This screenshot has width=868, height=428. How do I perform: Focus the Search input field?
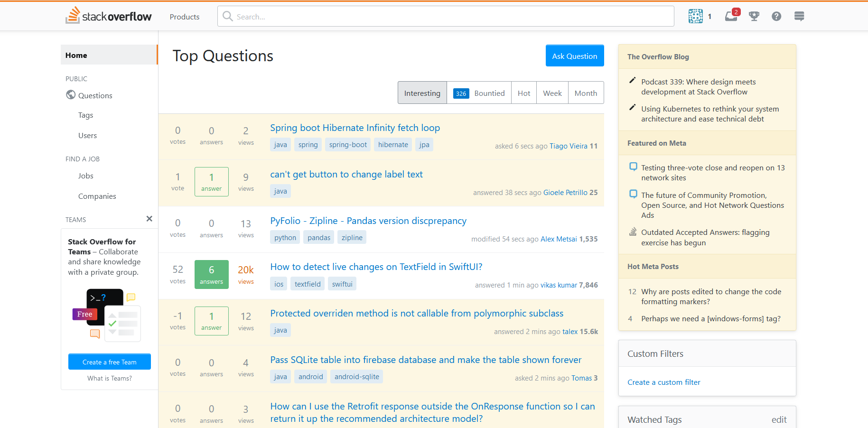[x=446, y=16]
